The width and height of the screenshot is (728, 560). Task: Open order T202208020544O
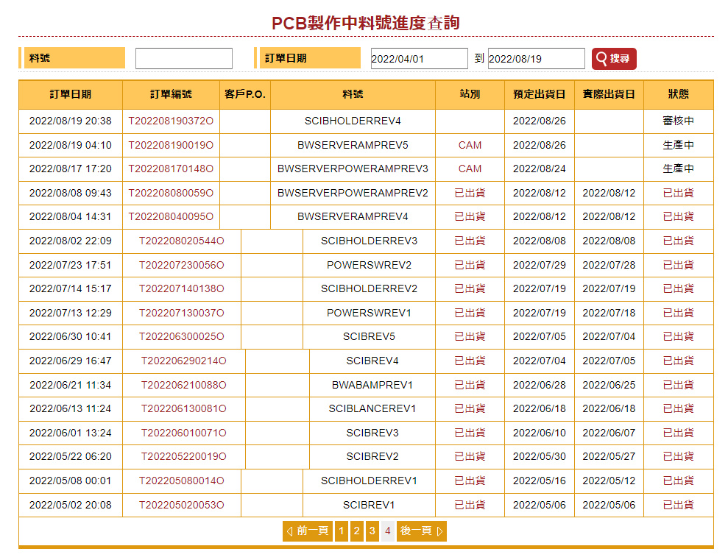[x=182, y=241]
